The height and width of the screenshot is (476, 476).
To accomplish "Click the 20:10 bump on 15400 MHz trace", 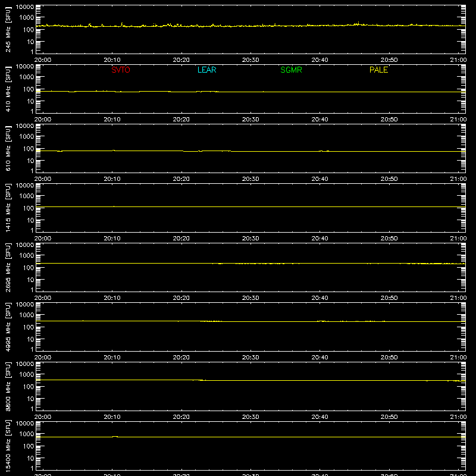I will point(115,437).
